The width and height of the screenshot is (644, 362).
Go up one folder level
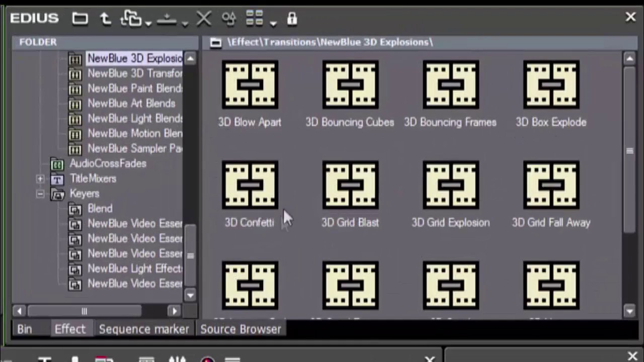coord(105,19)
